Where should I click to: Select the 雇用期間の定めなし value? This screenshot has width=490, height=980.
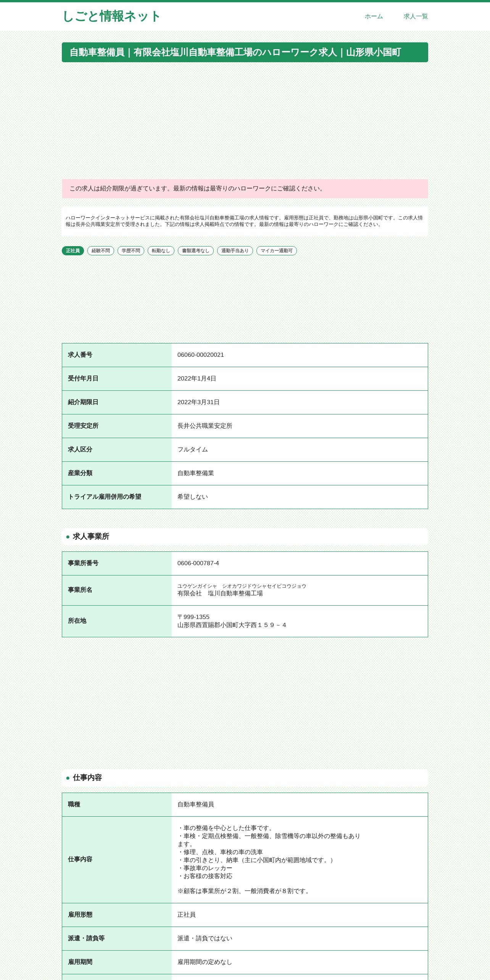(x=205, y=962)
